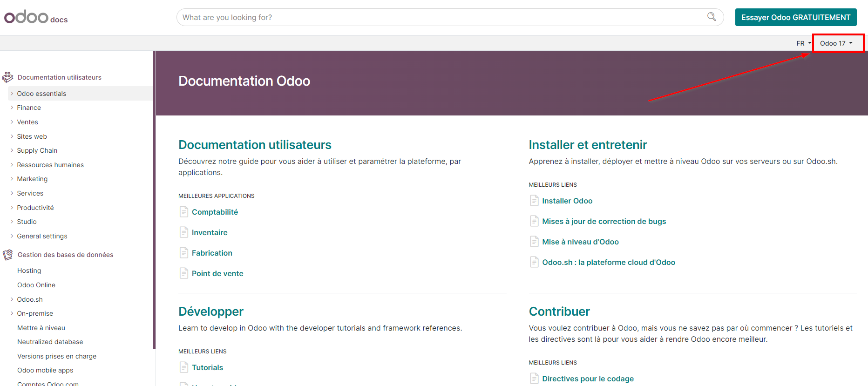Select Ventes sidebar entry
Image resolution: width=868 pixels, height=386 pixels.
[27, 122]
